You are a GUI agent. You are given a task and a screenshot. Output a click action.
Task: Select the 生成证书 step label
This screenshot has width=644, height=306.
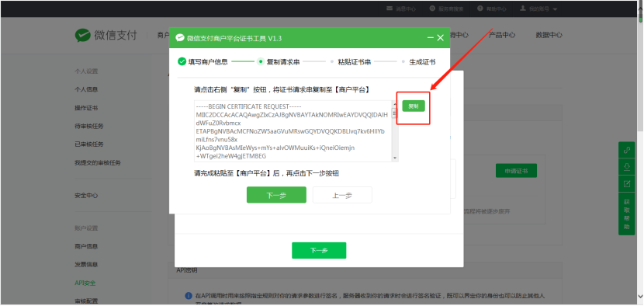(422, 61)
